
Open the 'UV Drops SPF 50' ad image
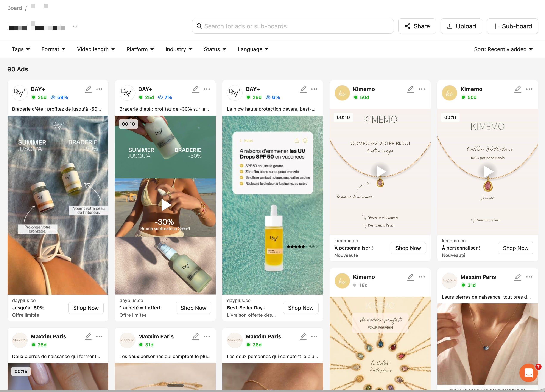coord(272,205)
